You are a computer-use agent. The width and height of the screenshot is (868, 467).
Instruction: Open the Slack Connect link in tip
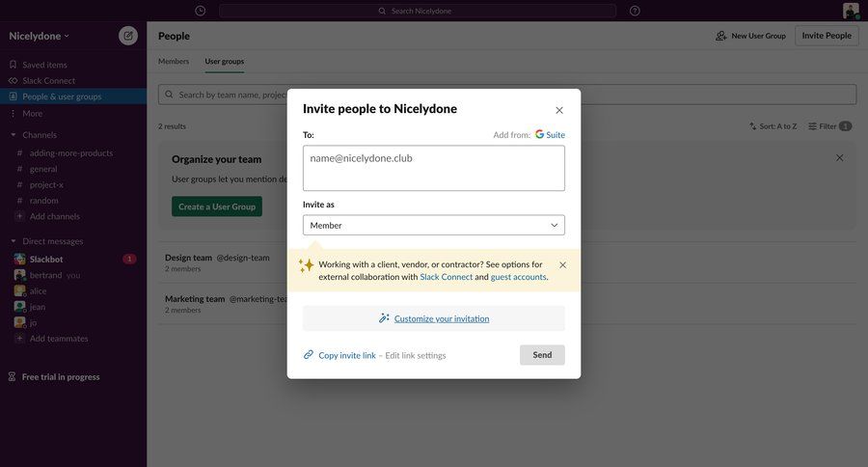[447, 277]
